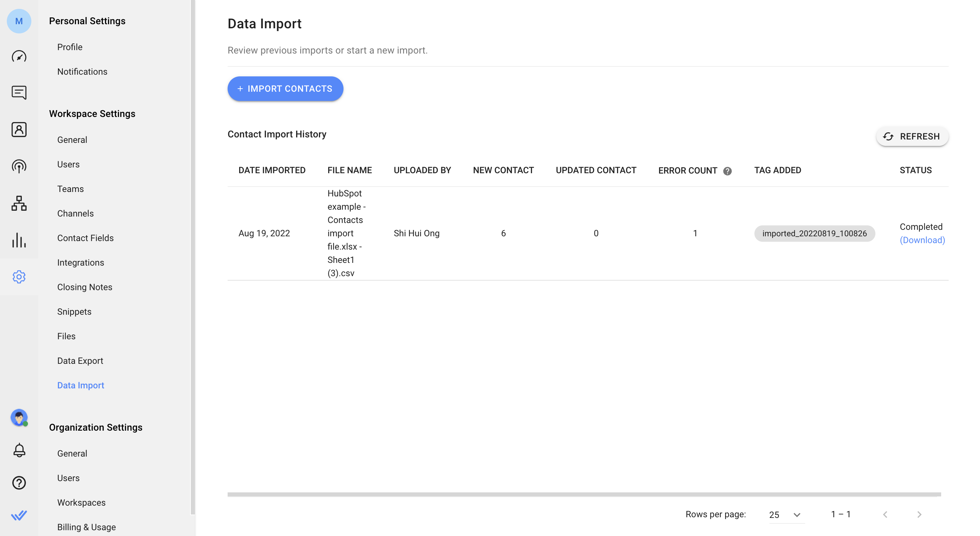The height and width of the screenshot is (536, 980).
Task: Click the IMPORT CONTACTS button
Action: 285,88
